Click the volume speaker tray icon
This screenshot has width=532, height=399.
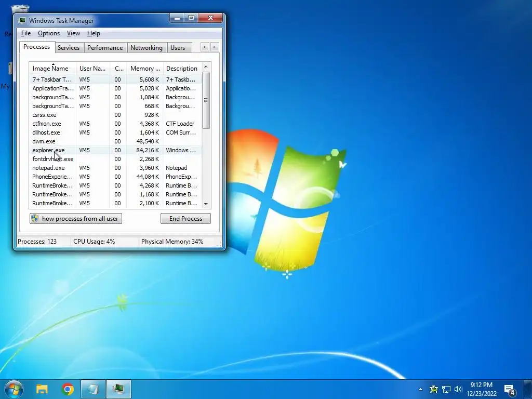pyautogui.click(x=458, y=390)
